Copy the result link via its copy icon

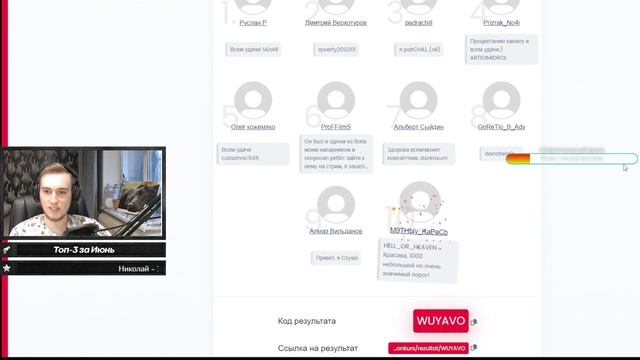(473, 348)
